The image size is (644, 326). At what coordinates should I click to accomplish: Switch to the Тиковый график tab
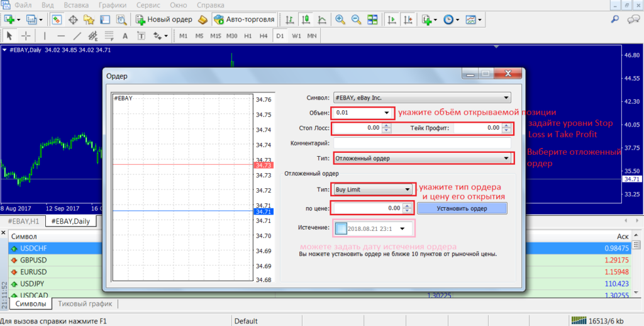85,304
